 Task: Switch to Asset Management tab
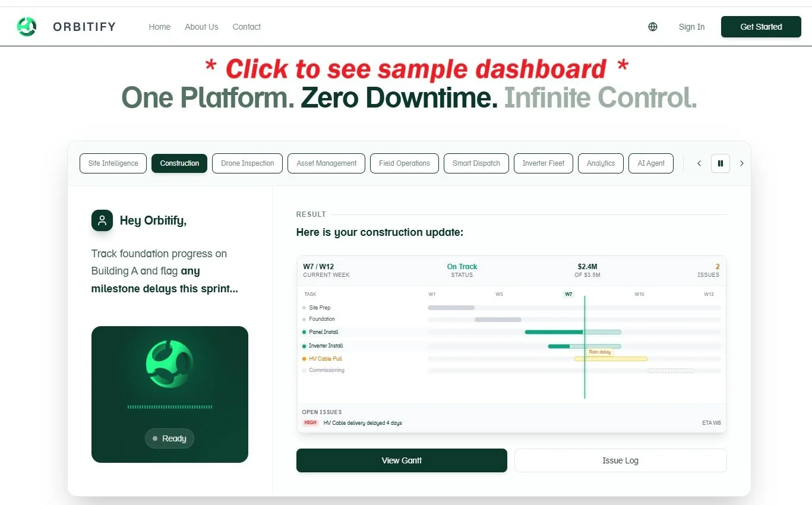[327, 163]
